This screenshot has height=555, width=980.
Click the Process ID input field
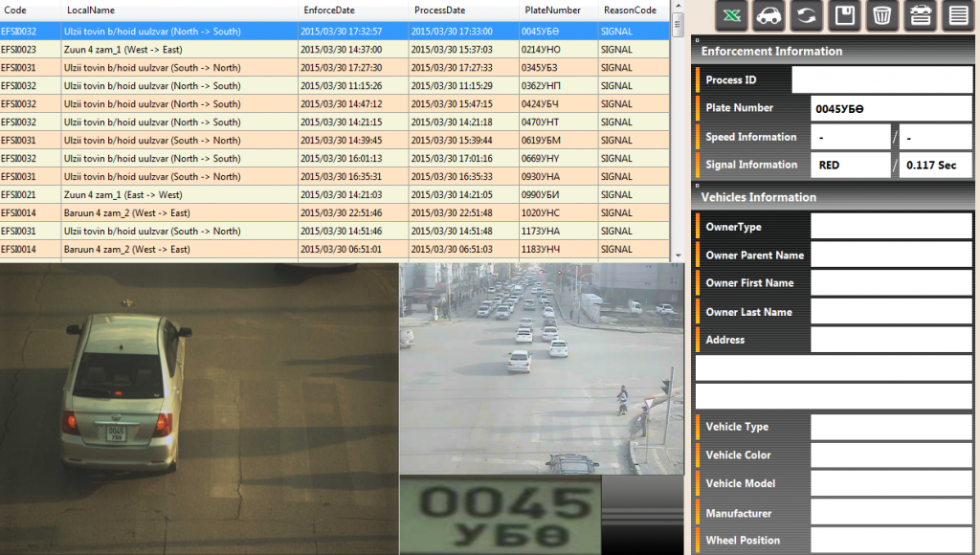(x=881, y=80)
